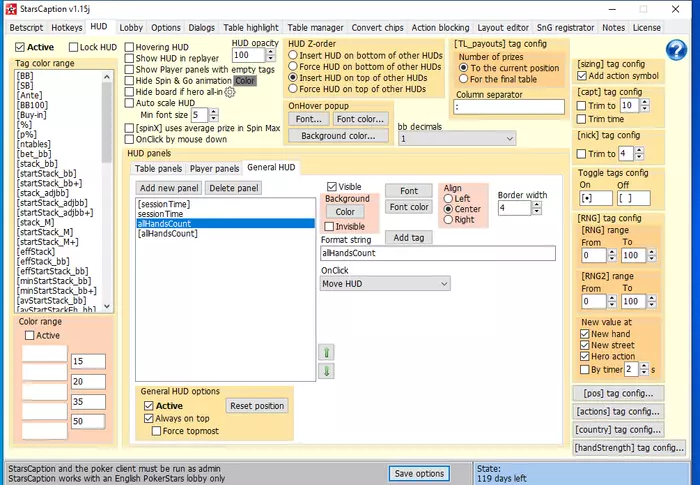
Task: Adjust the Min font size spinner
Action: [x=214, y=115]
